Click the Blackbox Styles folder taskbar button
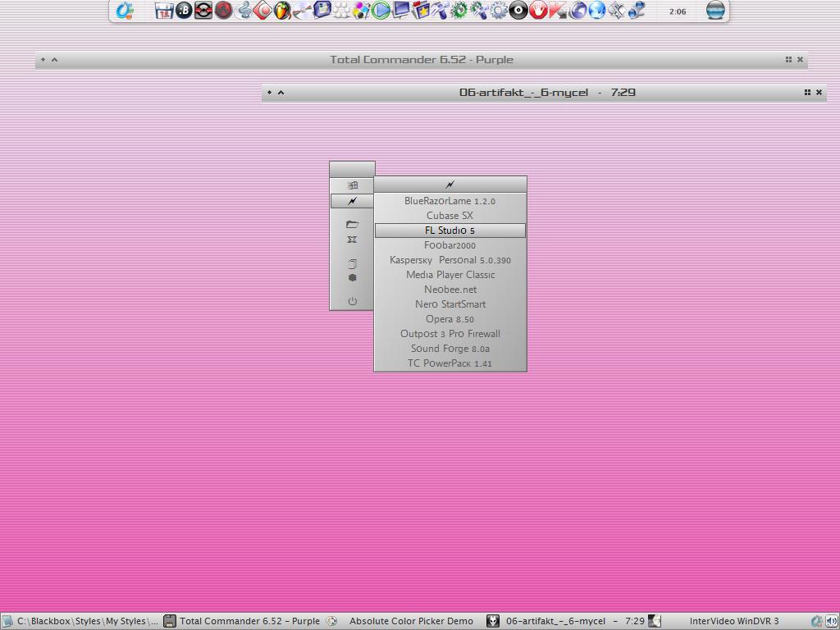Image resolution: width=840 pixels, height=630 pixels. pyautogui.click(x=81, y=621)
